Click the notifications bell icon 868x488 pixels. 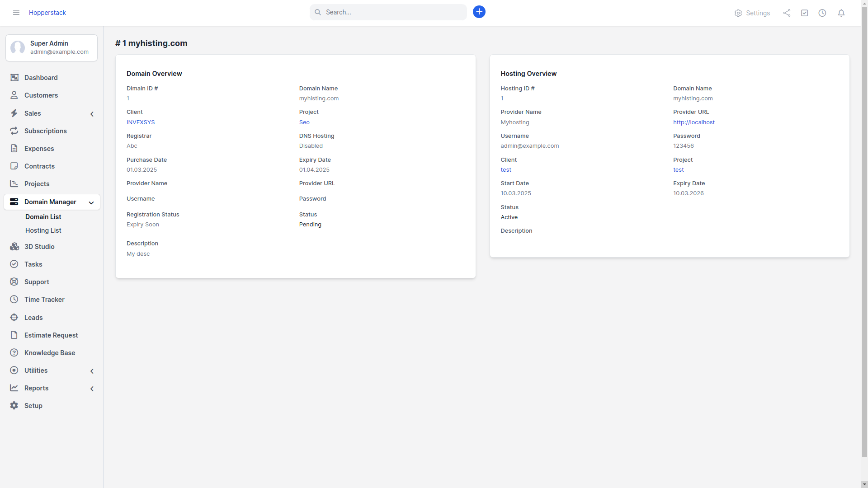(841, 13)
